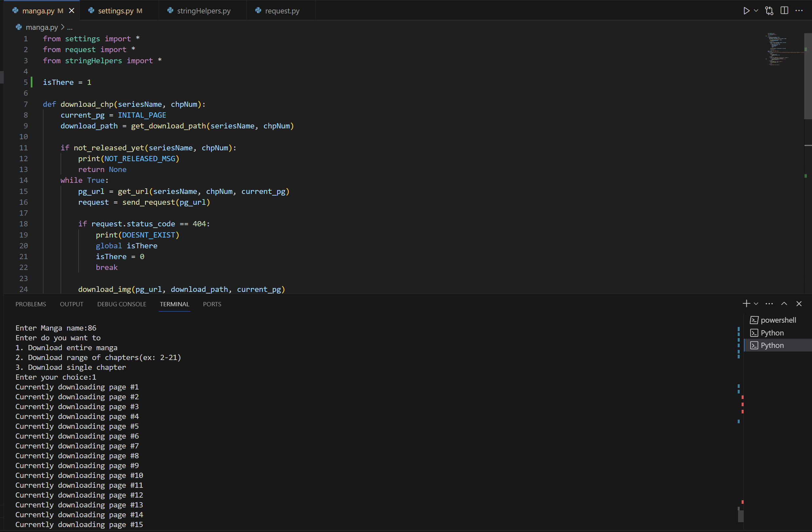Split the editor to the right

pyautogui.click(x=785, y=10)
